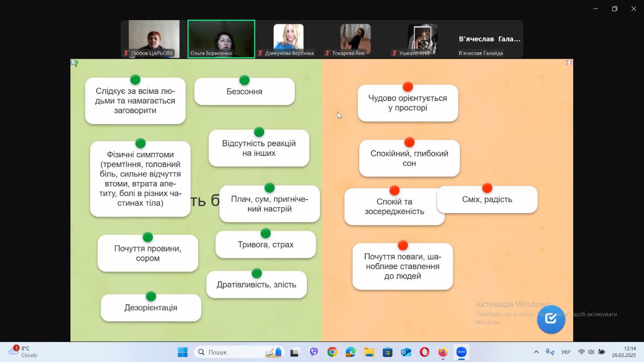Screen dimensions: 644x362
Task: Select Ольга Борисенко video thumbnail
Action: (221, 39)
